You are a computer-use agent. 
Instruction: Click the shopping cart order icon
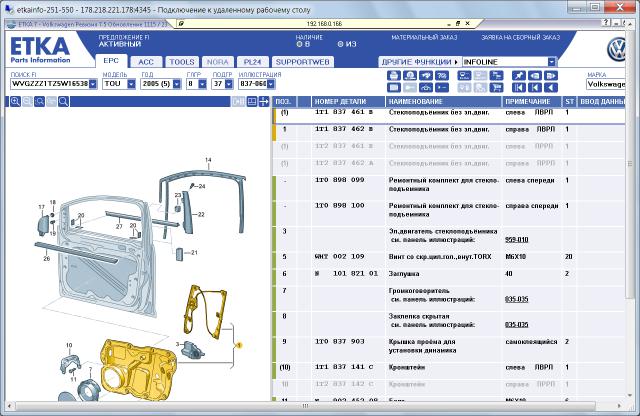[496, 87]
